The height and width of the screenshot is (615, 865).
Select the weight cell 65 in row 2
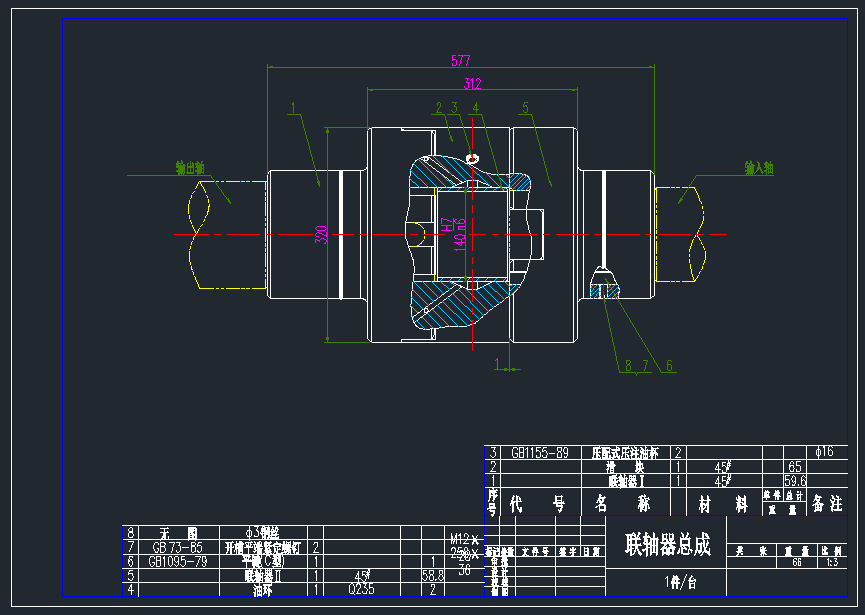[x=795, y=467]
